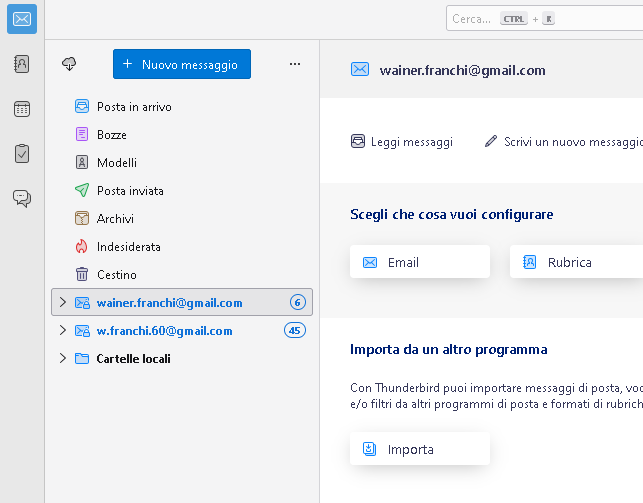Open the Mail space icon
This screenshot has height=503, width=643.
click(x=22, y=19)
